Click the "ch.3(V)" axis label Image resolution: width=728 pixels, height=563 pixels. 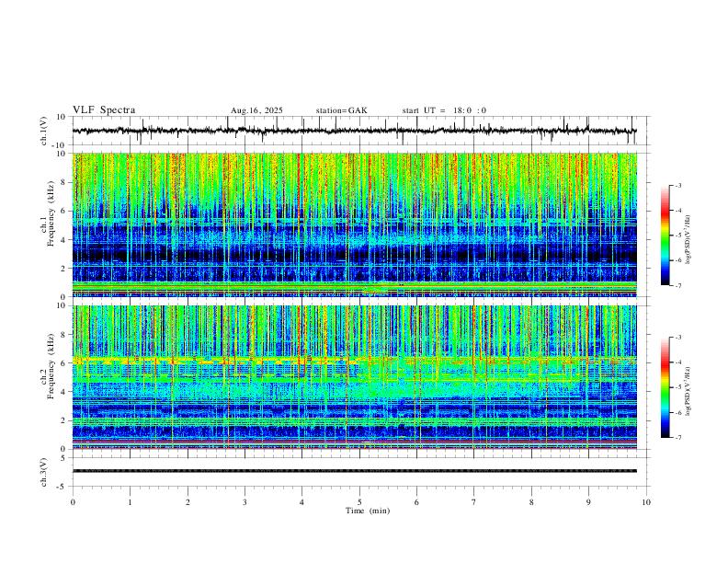coord(44,473)
